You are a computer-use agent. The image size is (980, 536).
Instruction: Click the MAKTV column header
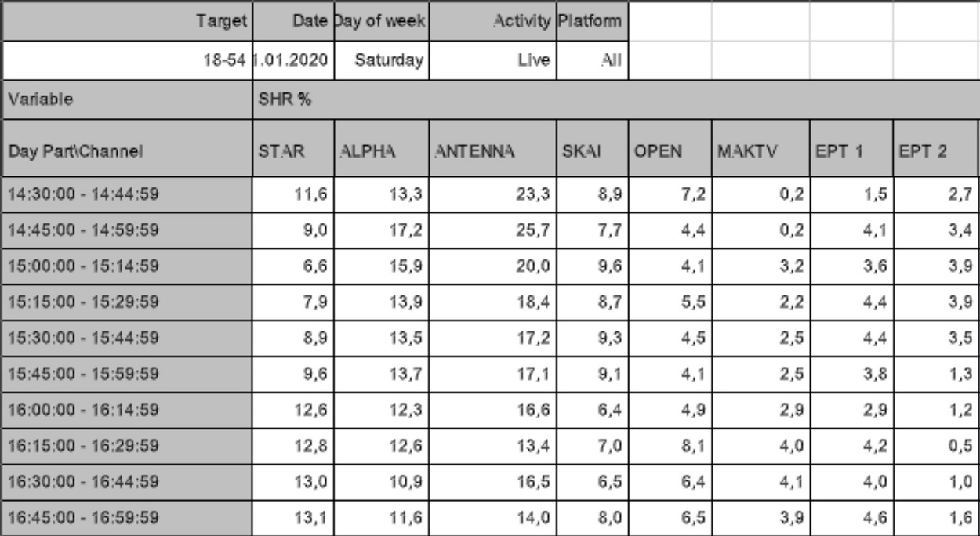coord(760,147)
